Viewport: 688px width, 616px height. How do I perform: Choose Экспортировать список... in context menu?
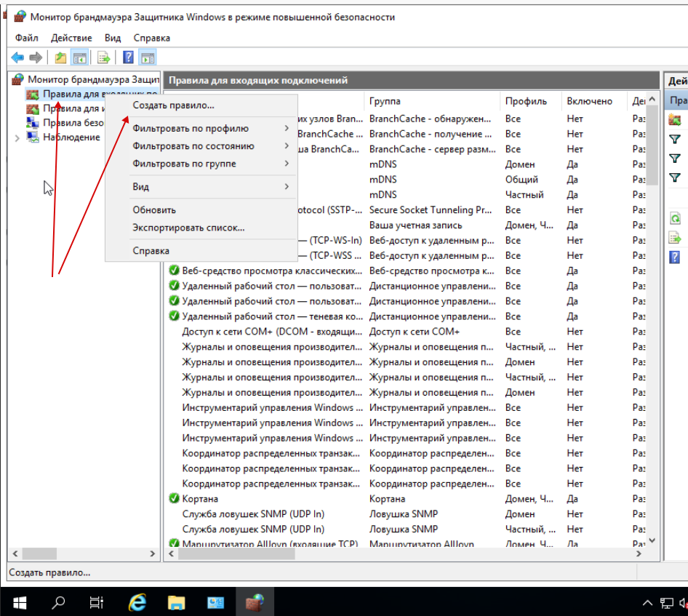201,227
